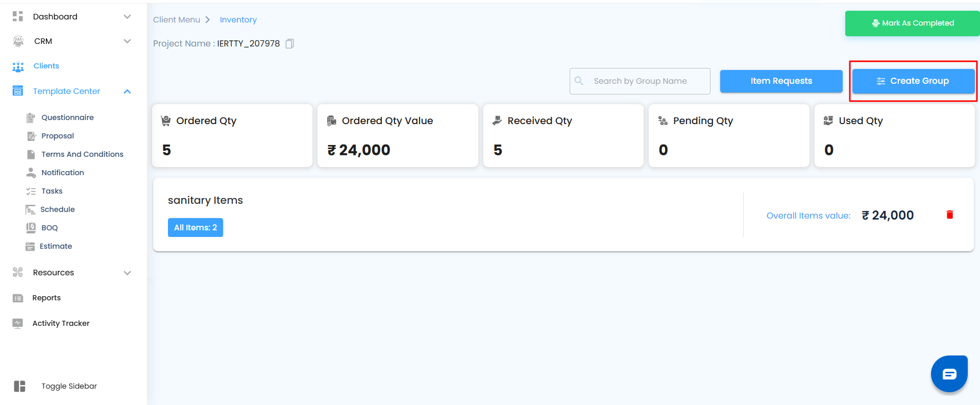Expand the Resources menu chevron
The image size is (980, 405).
127,273
